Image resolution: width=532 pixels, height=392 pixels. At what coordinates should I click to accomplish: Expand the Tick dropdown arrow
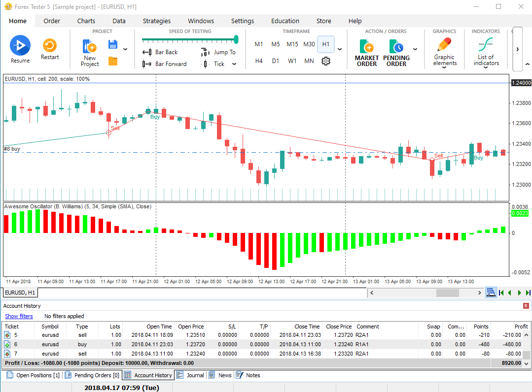point(234,64)
